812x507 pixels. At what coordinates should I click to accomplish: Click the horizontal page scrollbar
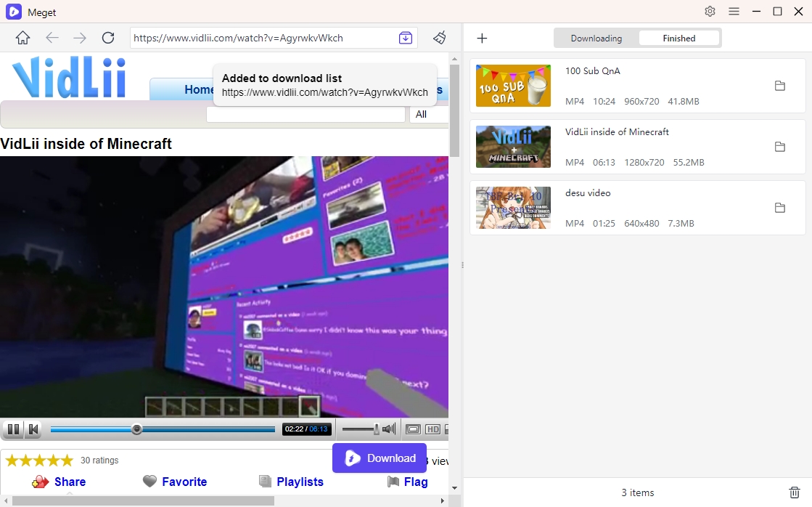coord(143,500)
